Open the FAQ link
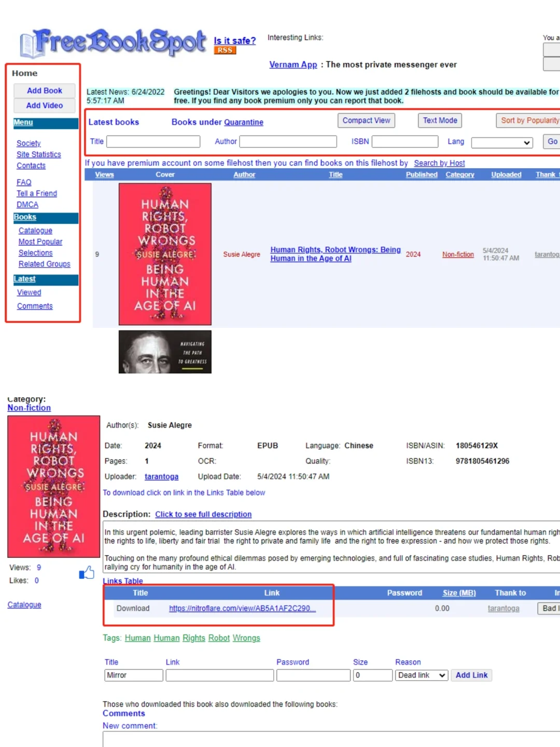560x747 pixels. point(24,182)
